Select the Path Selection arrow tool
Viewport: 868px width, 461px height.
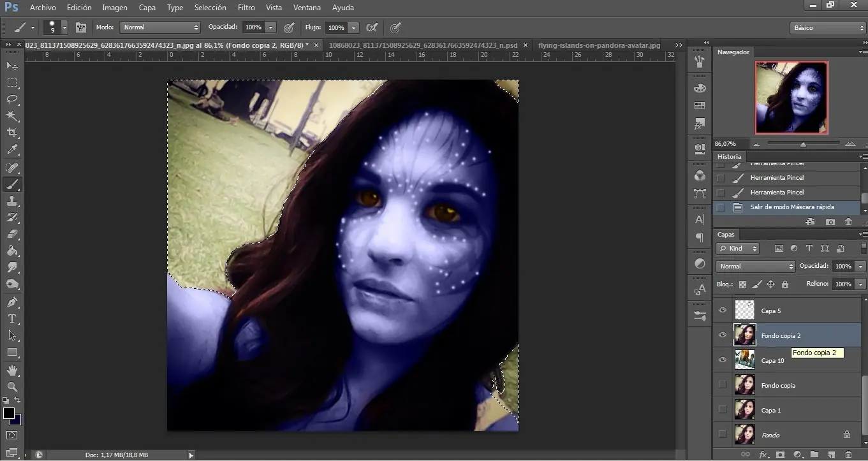(12, 335)
